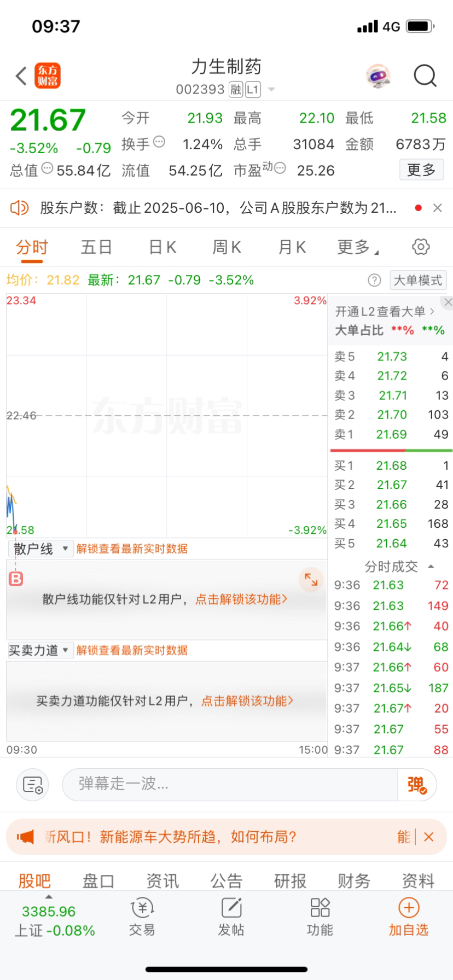Toggle the 弹 danmaku button
This screenshot has height=980, width=453.
tap(417, 785)
